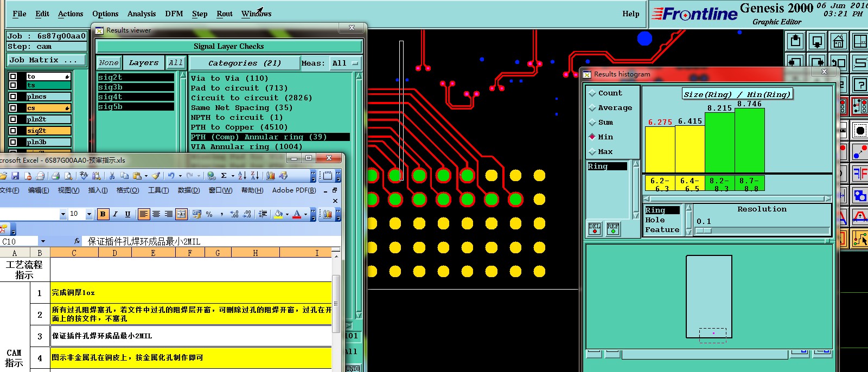Click the Format Painter brush icon
The height and width of the screenshot is (372, 868).
pos(156,176)
